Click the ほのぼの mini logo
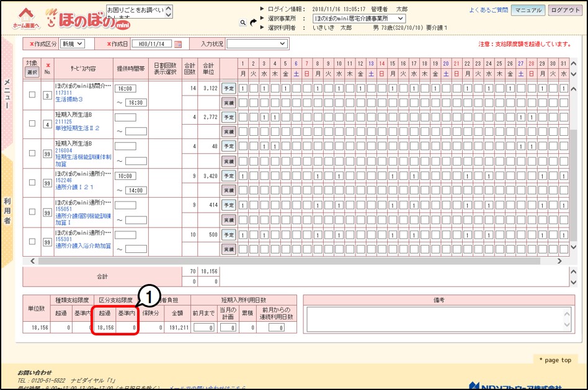 pos(89,19)
